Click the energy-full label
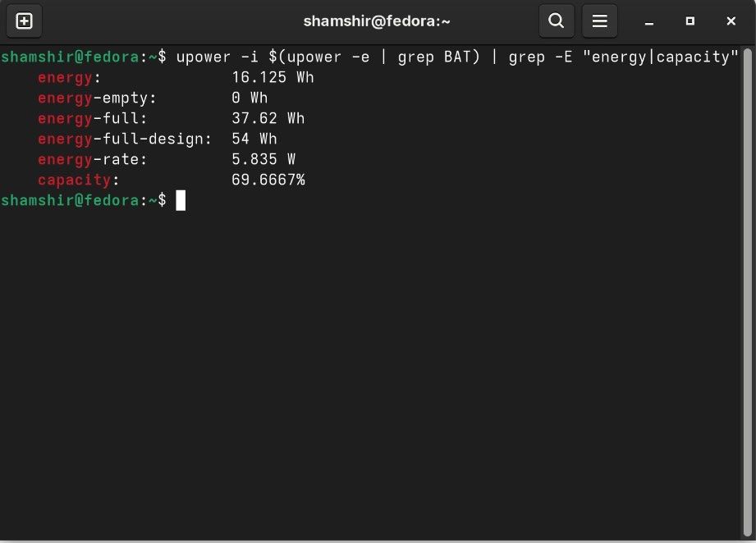 coord(92,119)
